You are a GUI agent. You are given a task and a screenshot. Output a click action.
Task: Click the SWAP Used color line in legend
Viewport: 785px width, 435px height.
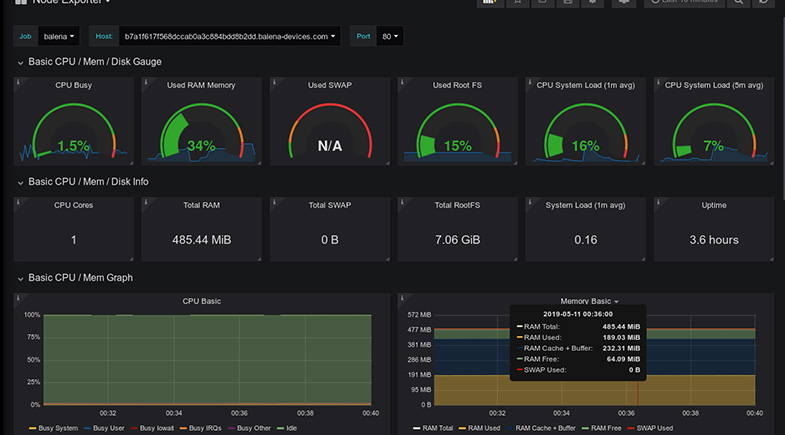point(630,428)
